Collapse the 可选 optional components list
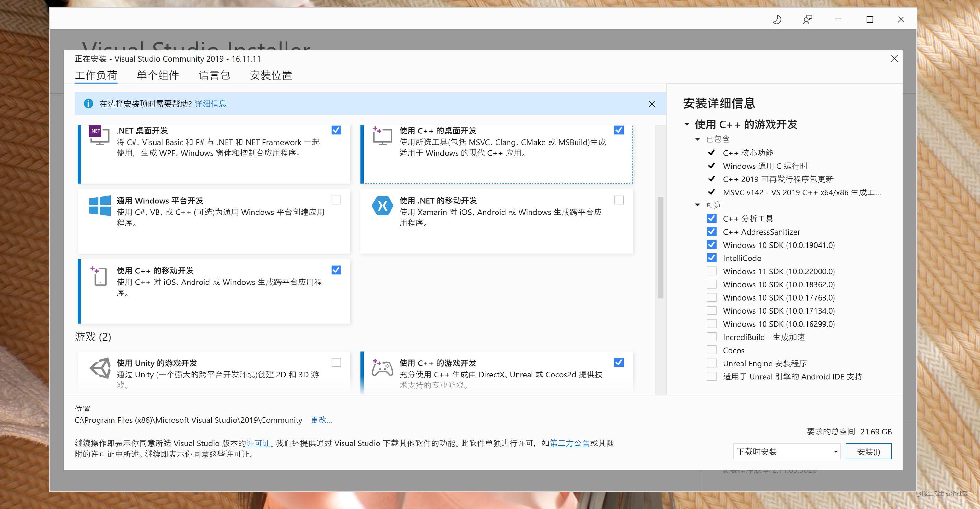 click(x=698, y=205)
